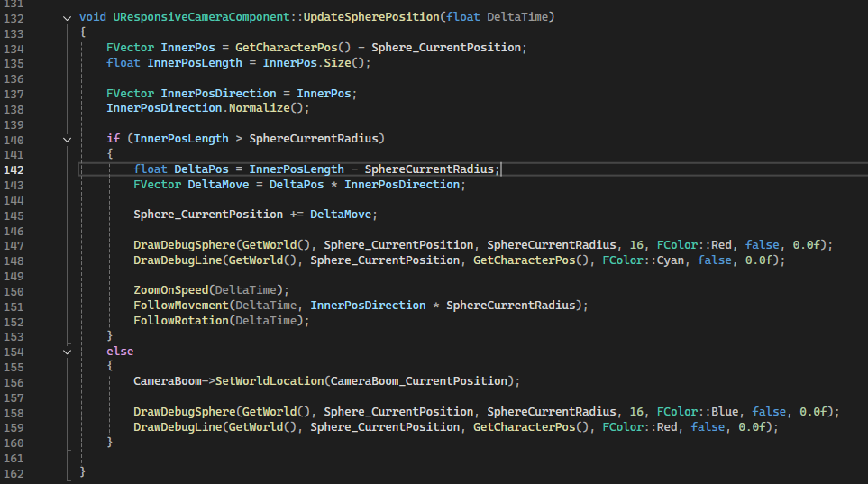
Task: Click the else keyword
Action: 120,351
